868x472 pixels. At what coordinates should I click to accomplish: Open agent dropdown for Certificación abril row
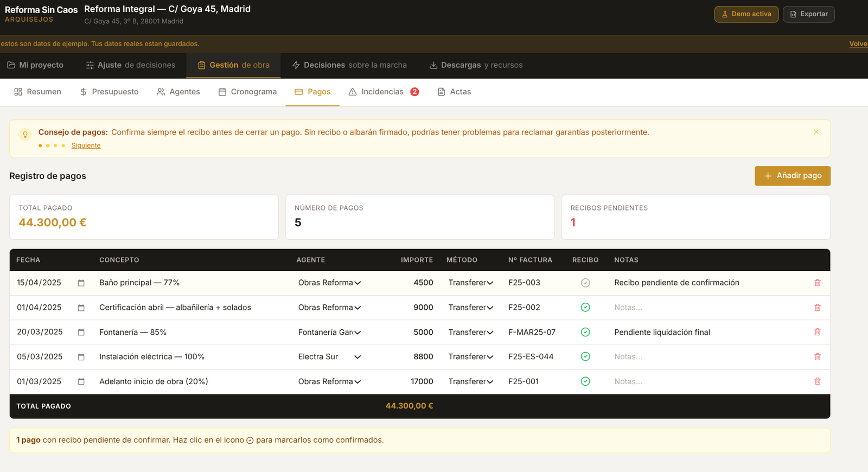pos(330,307)
